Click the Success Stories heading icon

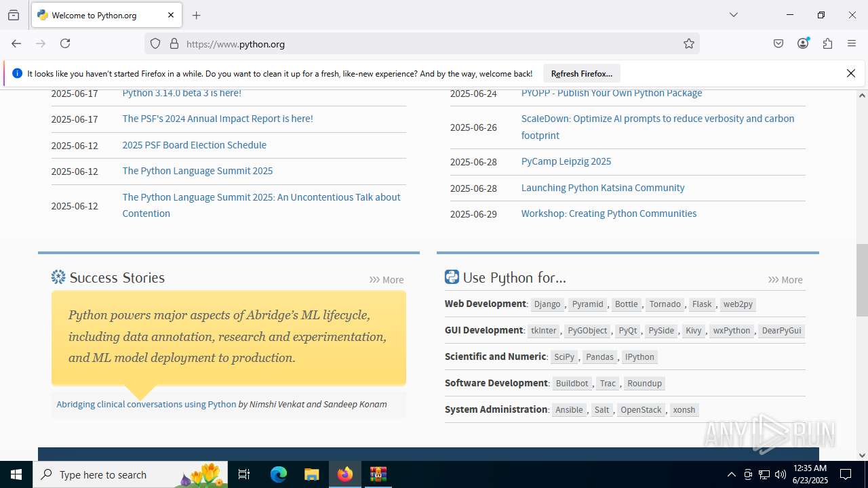click(x=58, y=277)
